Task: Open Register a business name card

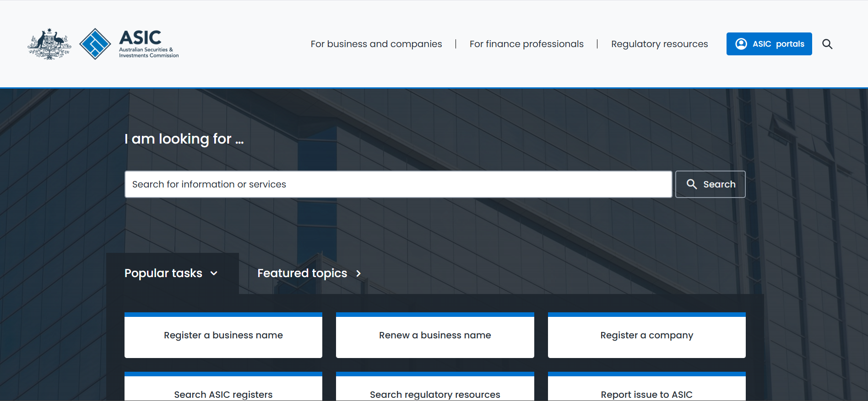Action: [x=223, y=335]
